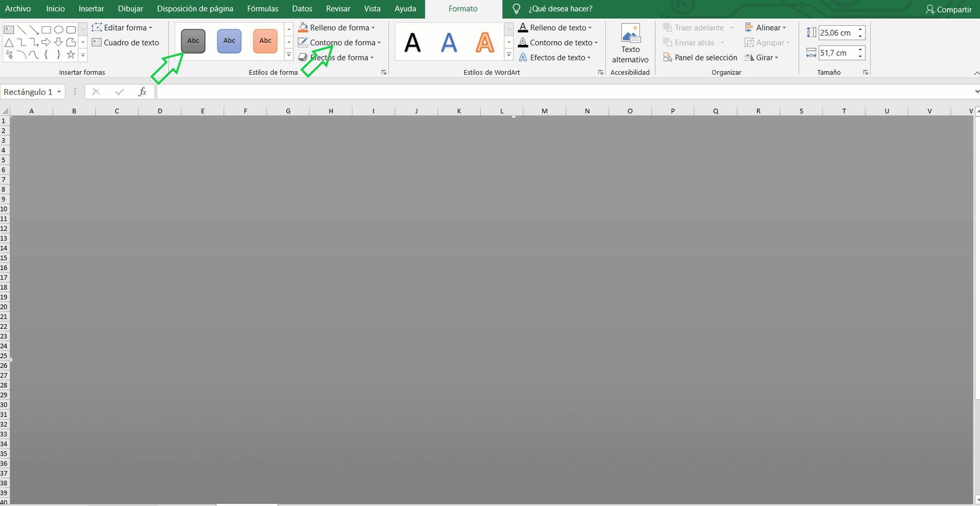The width and height of the screenshot is (980, 506).
Task: Select the line arrow shape
Action: click(34, 30)
